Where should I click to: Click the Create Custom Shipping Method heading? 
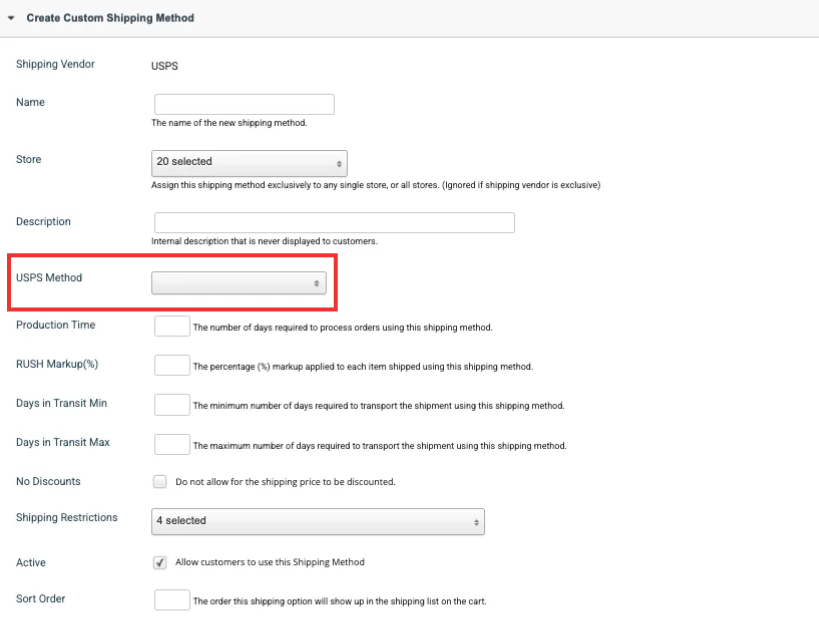[x=110, y=18]
